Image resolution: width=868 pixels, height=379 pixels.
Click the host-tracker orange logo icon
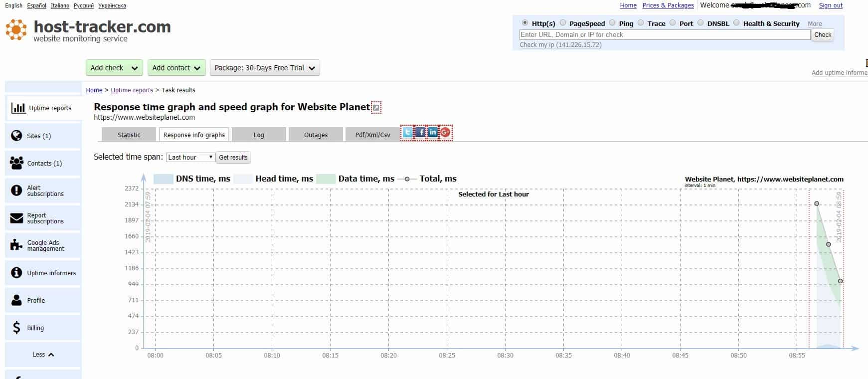tap(16, 30)
